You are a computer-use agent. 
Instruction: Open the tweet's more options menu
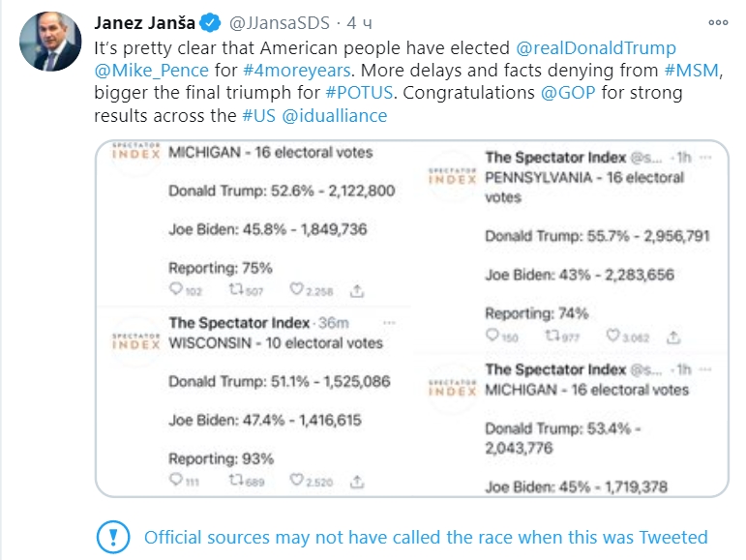click(717, 21)
